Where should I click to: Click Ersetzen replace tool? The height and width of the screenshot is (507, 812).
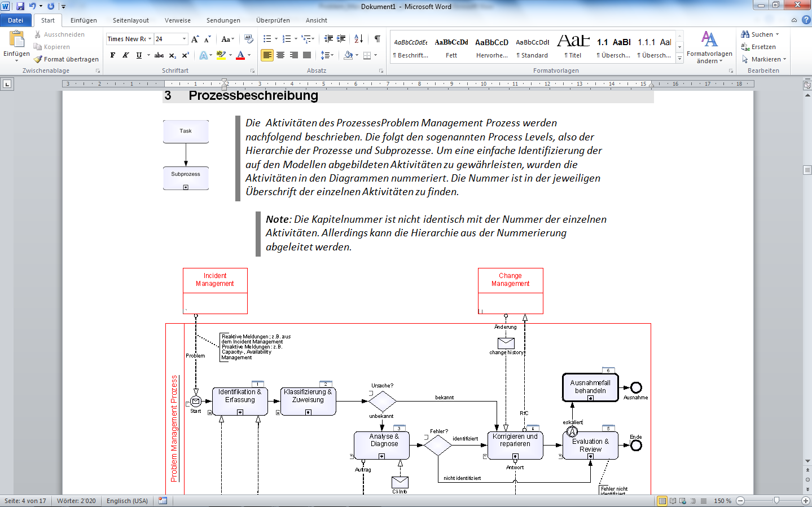click(x=758, y=47)
